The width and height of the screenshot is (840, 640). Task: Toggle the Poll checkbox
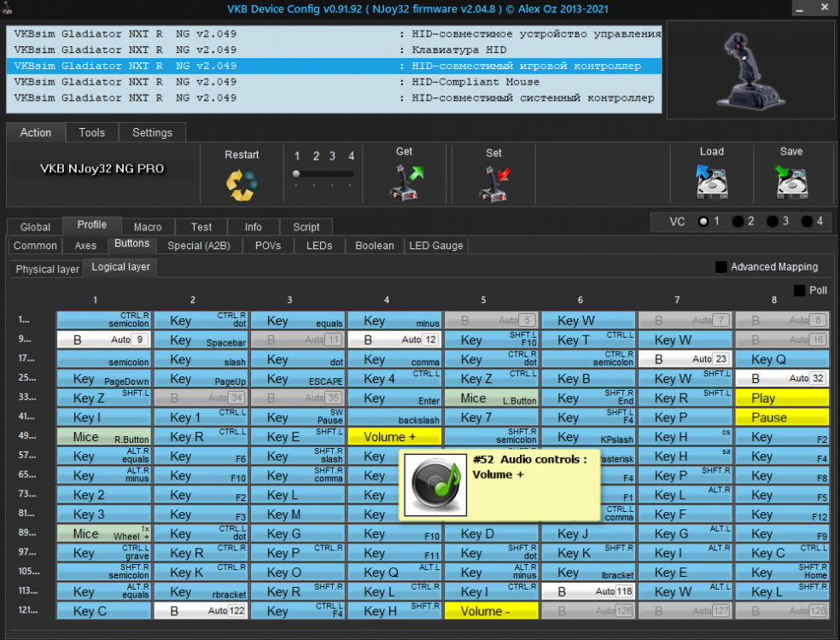tap(799, 290)
